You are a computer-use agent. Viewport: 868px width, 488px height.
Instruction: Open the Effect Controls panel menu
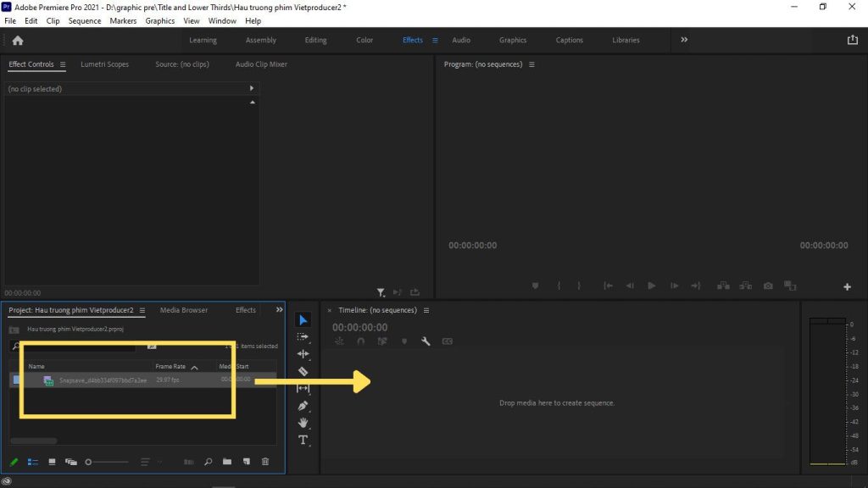point(63,64)
